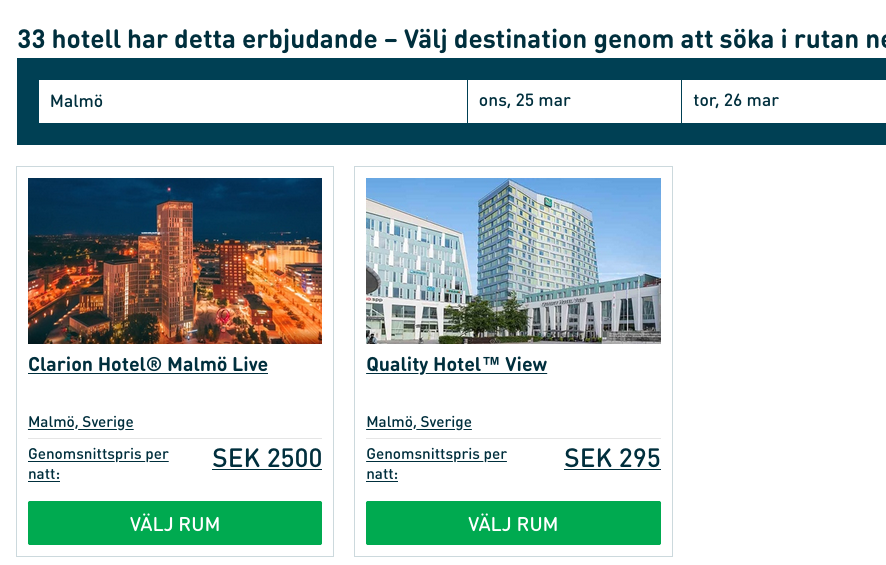Click the green logo on Quality Hotel tower

click(x=548, y=204)
